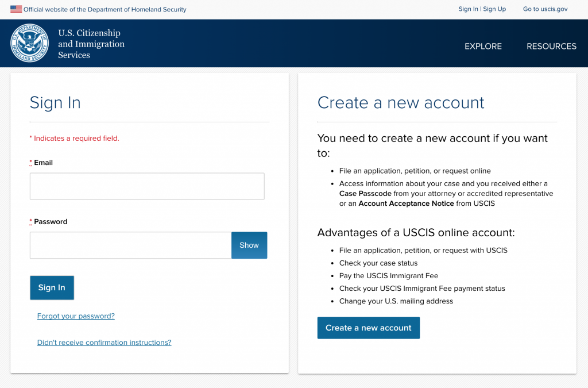Show the password with the Show toggle
Image resolution: width=588 pixels, height=388 pixels.
[249, 245]
